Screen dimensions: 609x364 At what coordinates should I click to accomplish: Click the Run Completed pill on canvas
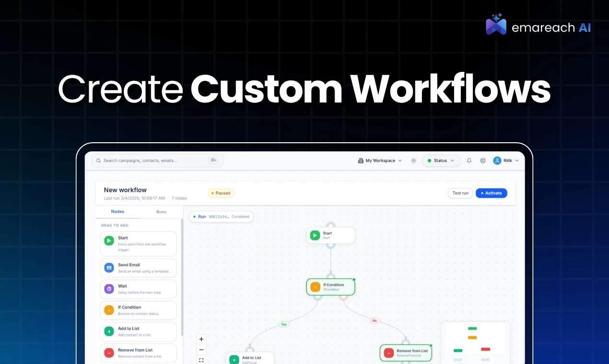[221, 216]
